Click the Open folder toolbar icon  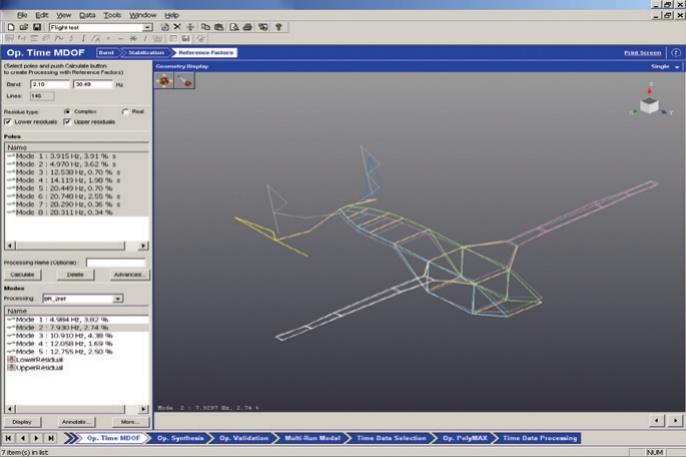pyautogui.click(x=24, y=27)
